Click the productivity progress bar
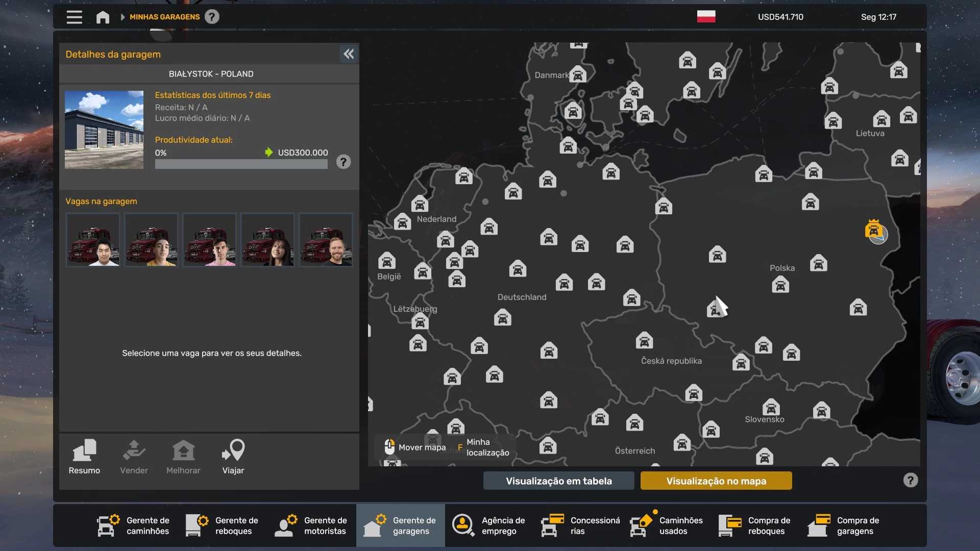 click(x=241, y=164)
